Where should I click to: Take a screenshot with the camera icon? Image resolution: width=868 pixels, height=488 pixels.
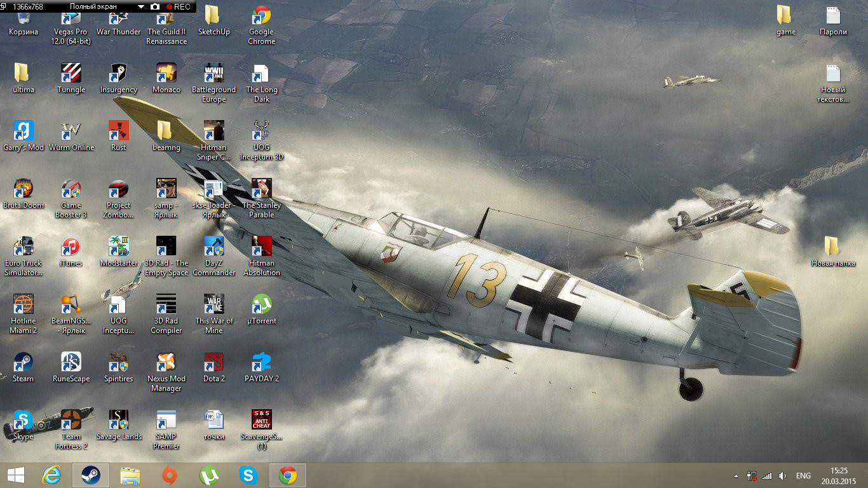point(154,7)
